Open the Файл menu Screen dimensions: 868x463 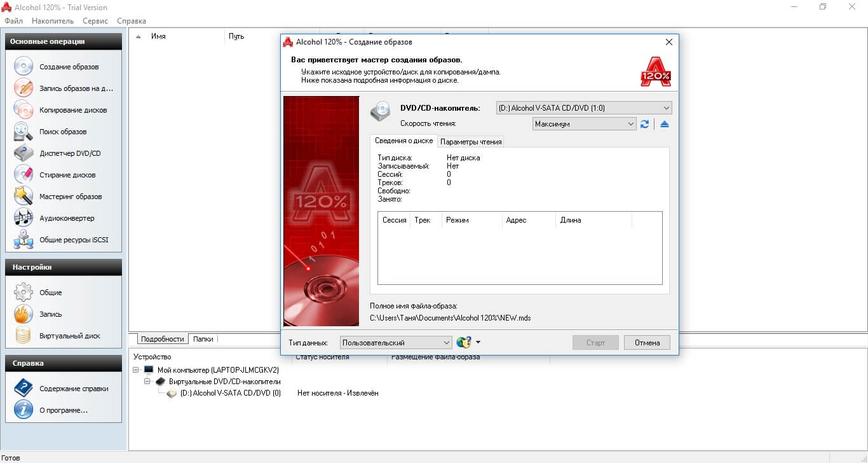(13, 21)
